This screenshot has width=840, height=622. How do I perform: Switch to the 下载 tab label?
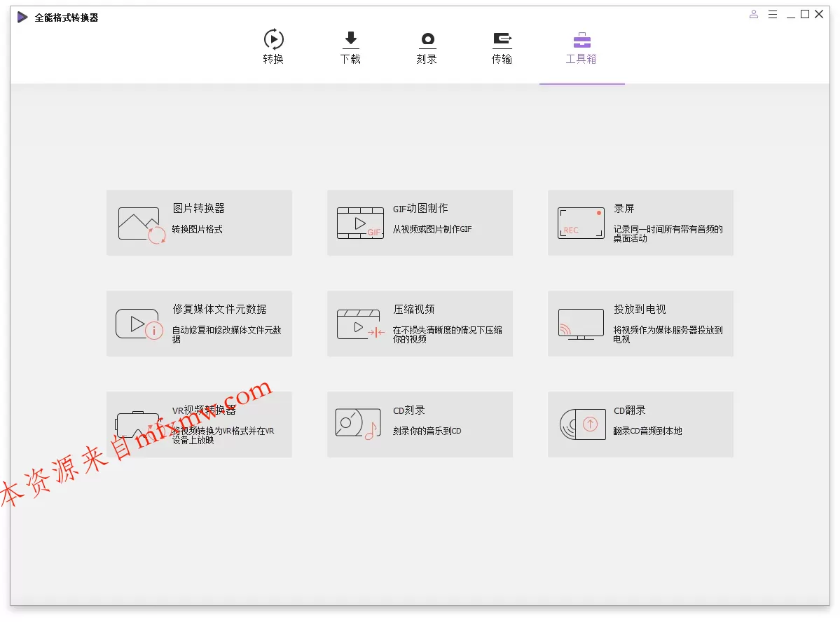[350, 59]
